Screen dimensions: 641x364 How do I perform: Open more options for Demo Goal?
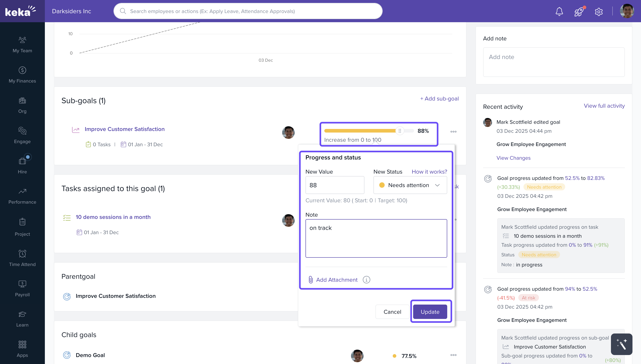pos(453,355)
